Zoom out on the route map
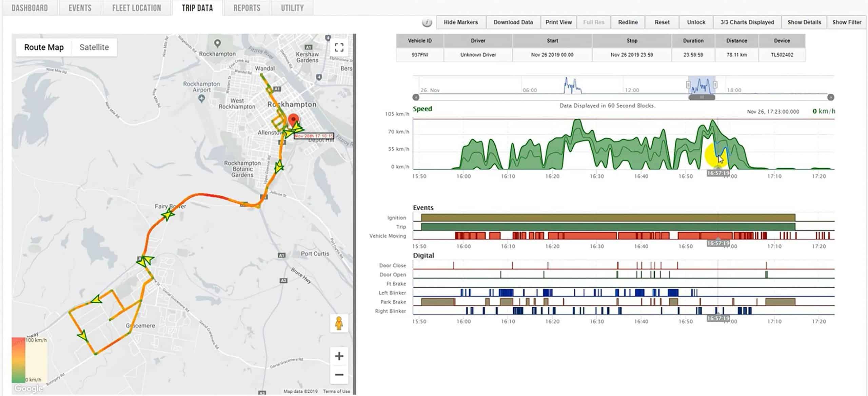The image size is (868, 396). tap(339, 375)
